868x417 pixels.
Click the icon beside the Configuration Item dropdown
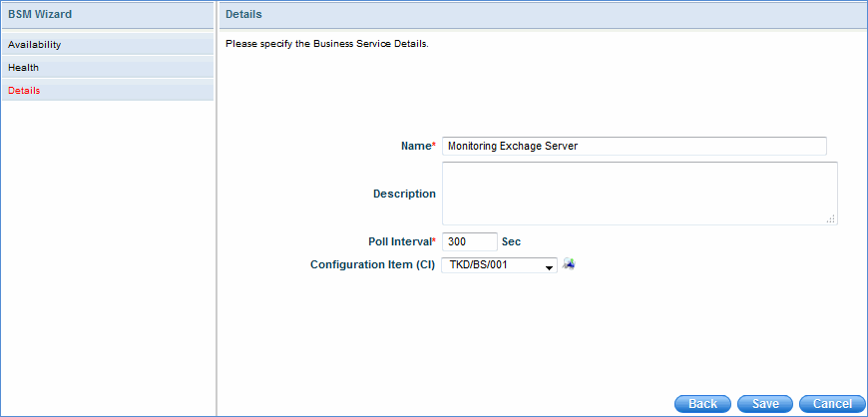[570, 264]
